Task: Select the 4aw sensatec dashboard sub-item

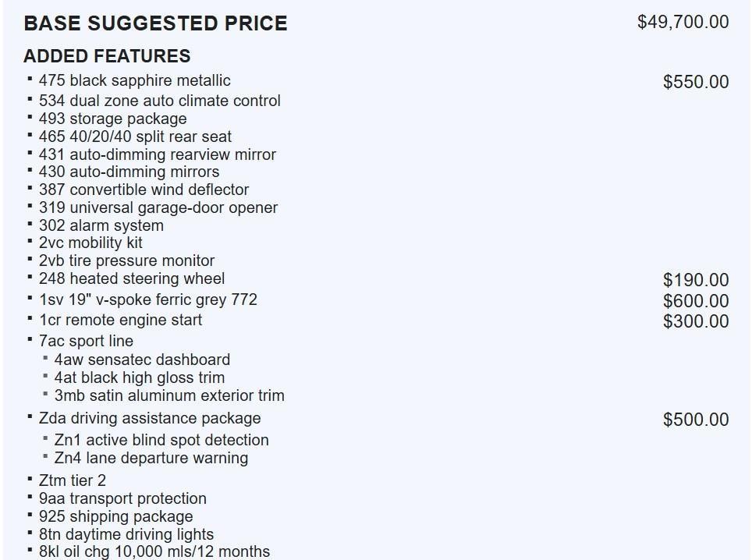Action: pos(142,360)
